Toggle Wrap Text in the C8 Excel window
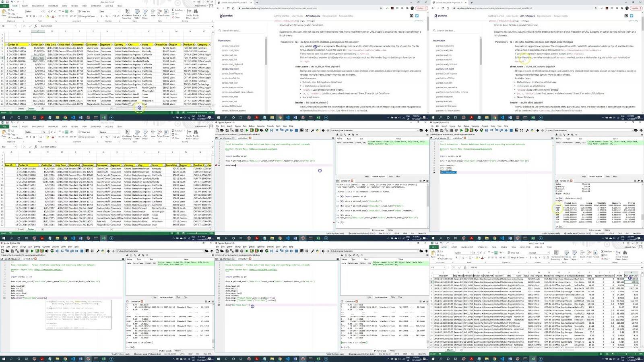 coord(84,11)
